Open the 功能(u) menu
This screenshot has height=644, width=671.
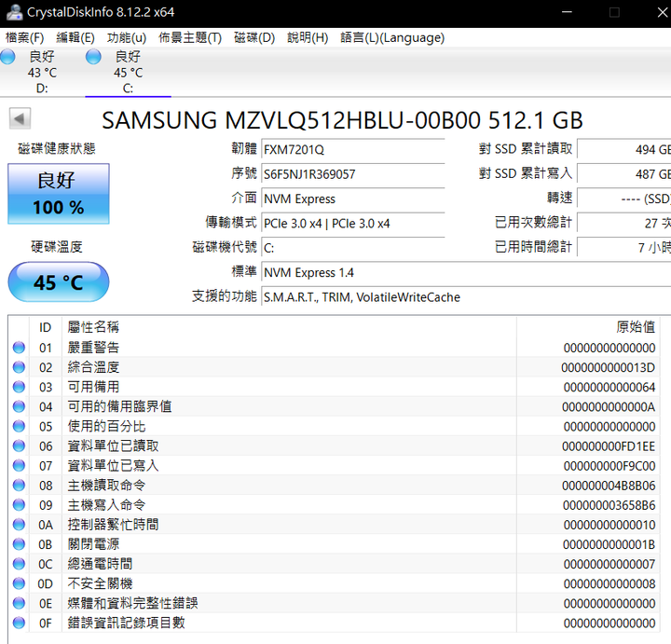click(127, 37)
